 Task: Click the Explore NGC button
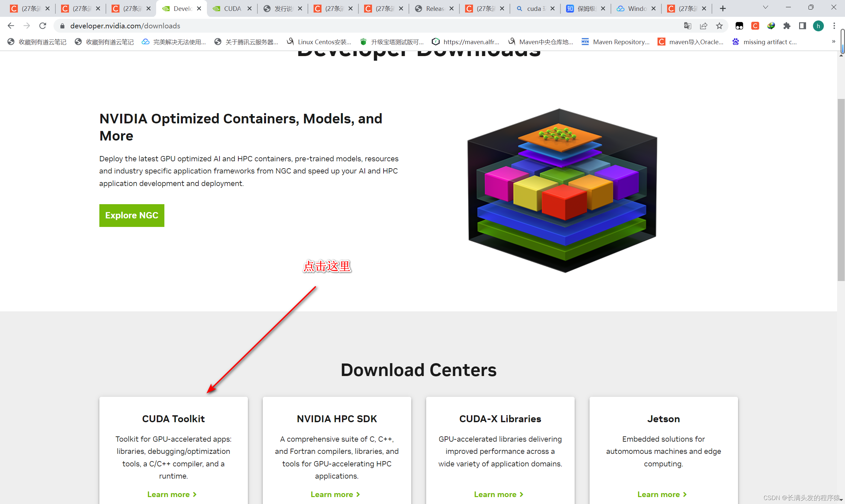tap(131, 215)
